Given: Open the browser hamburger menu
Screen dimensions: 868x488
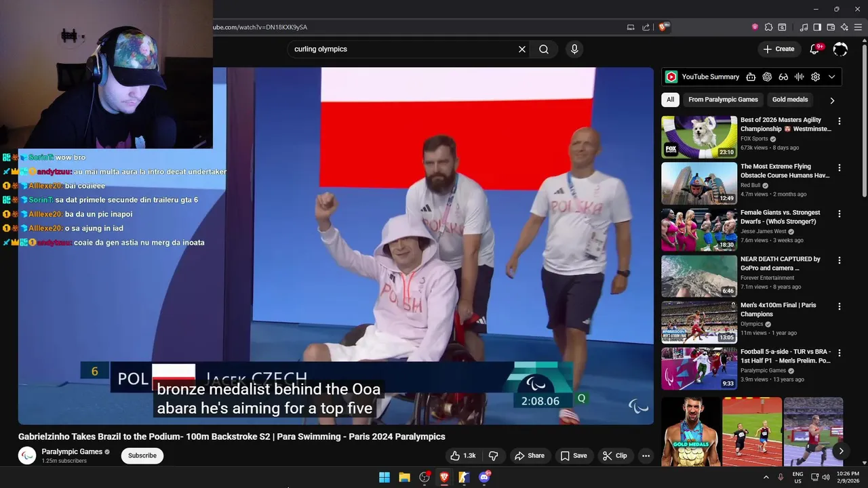Looking at the screenshot, I should [858, 27].
